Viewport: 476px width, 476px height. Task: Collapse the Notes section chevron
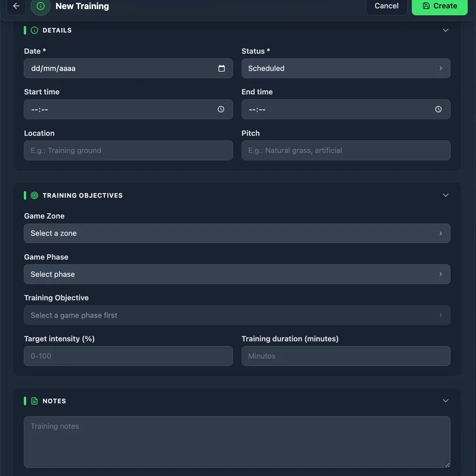click(x=446, y=401)
